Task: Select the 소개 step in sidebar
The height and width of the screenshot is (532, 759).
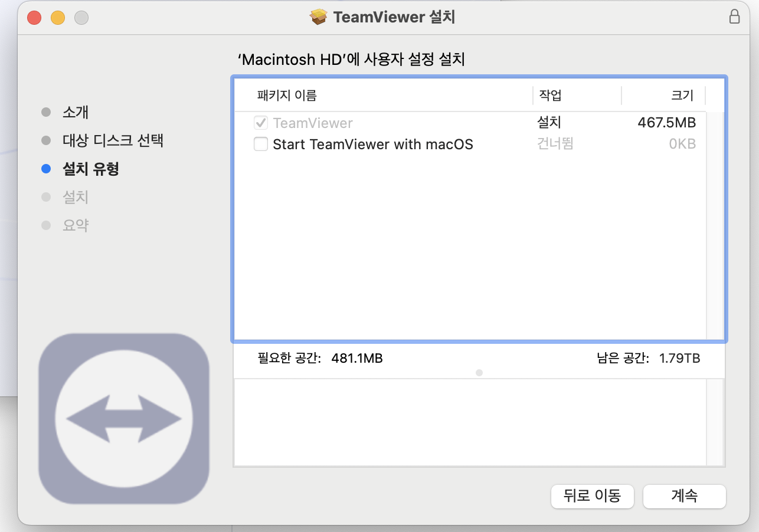Action: (x=76, y=112)
